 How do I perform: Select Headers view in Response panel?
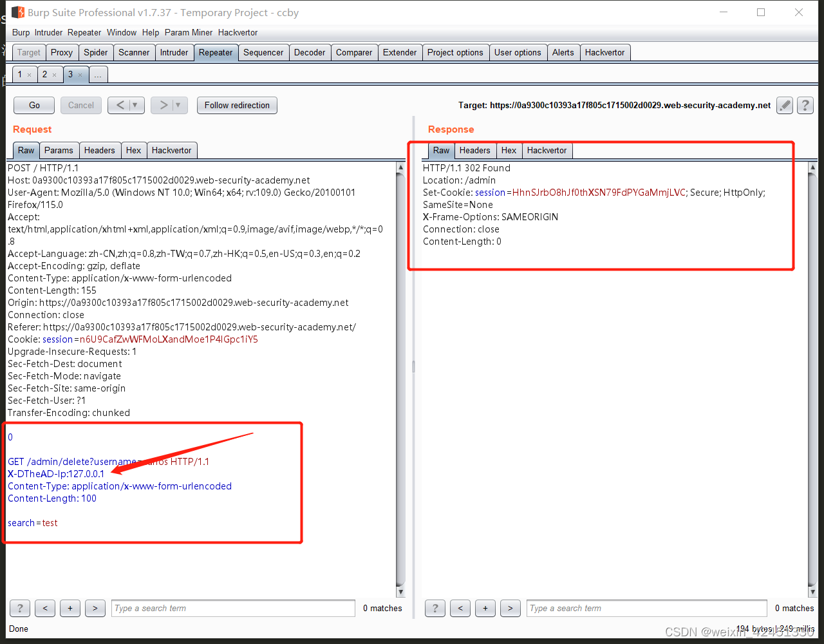pyautogui.click(x=474, y=151)
